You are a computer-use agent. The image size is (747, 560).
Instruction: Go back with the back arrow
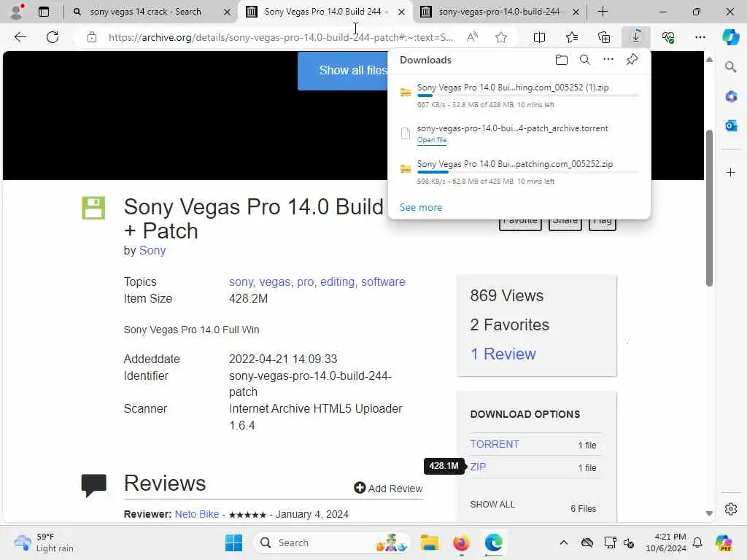tap(20, 37)
